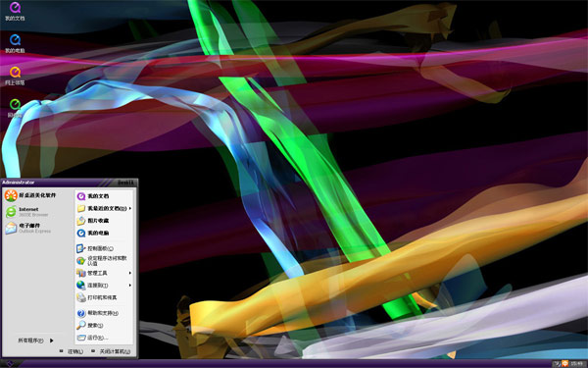Open 我的文档 in Start menu

104,196
